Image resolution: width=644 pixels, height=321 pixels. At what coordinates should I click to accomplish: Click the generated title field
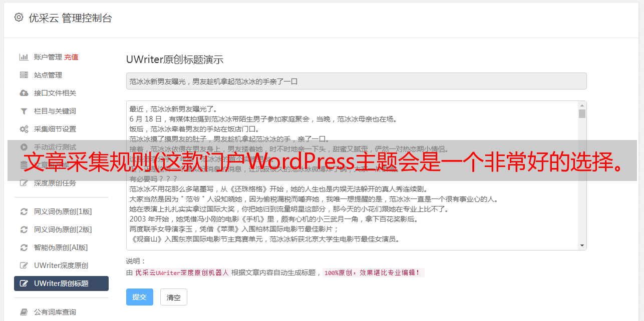[356, 81]
